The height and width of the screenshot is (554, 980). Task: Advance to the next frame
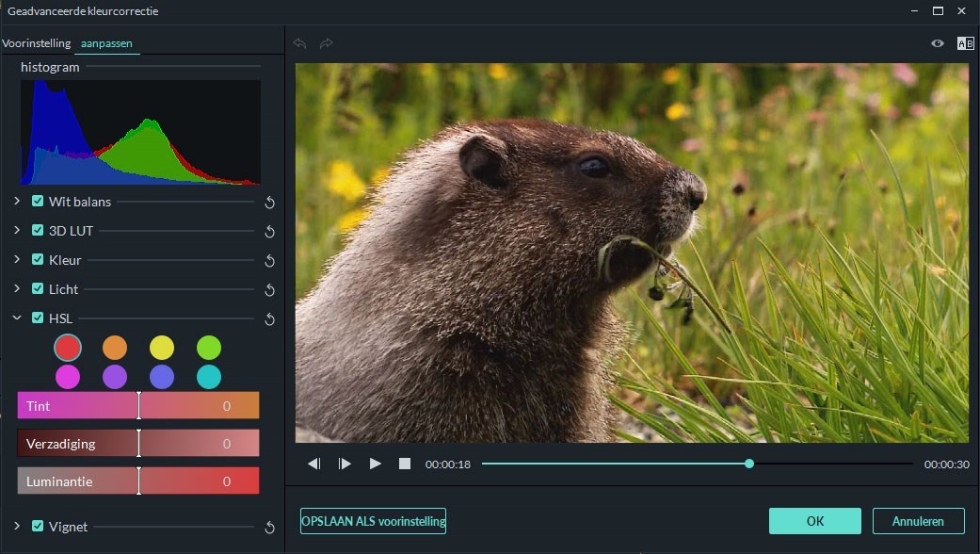coord(345,464)
